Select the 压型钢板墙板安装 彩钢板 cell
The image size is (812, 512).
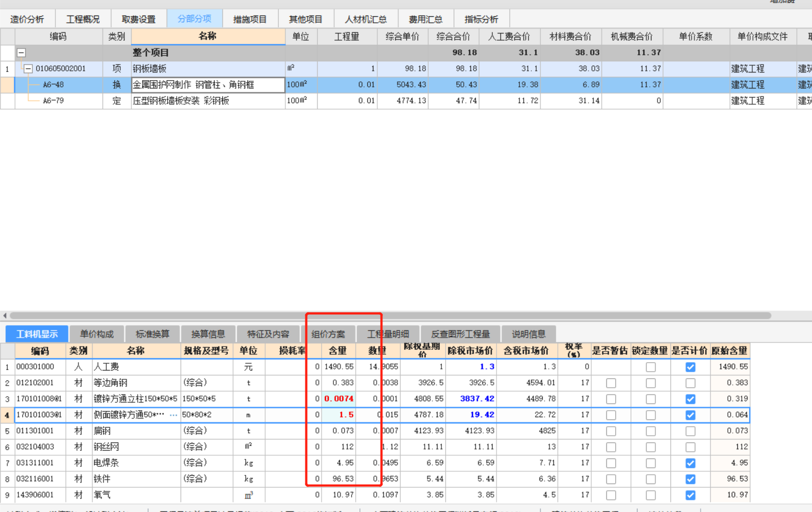click(208, 101)
